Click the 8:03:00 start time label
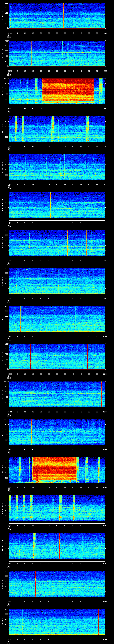114x644 pixels. pyautogui.click(x=9, y=109)
